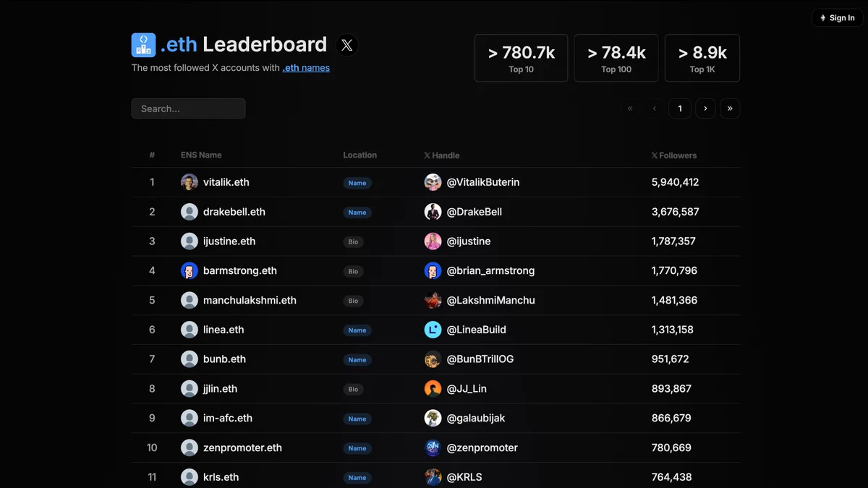The height and width of the screenshot is (488, 868).
Task: Click @galaubijak profile picture
Action: [433, 418]
